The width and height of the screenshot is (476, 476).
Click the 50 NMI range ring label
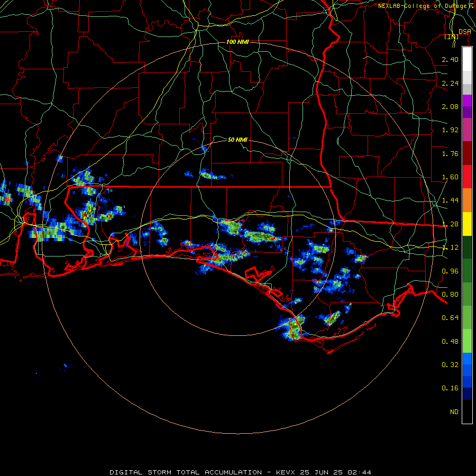(237, 140)
